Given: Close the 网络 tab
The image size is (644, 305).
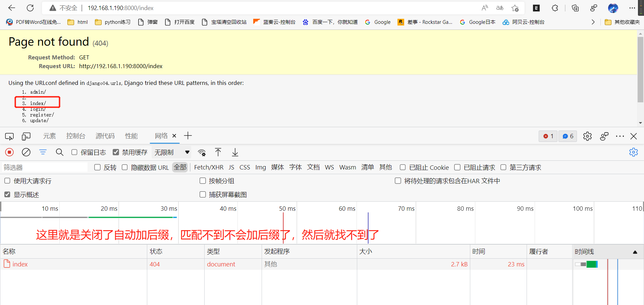Looking at the screenshot, I should coord(174,136).
